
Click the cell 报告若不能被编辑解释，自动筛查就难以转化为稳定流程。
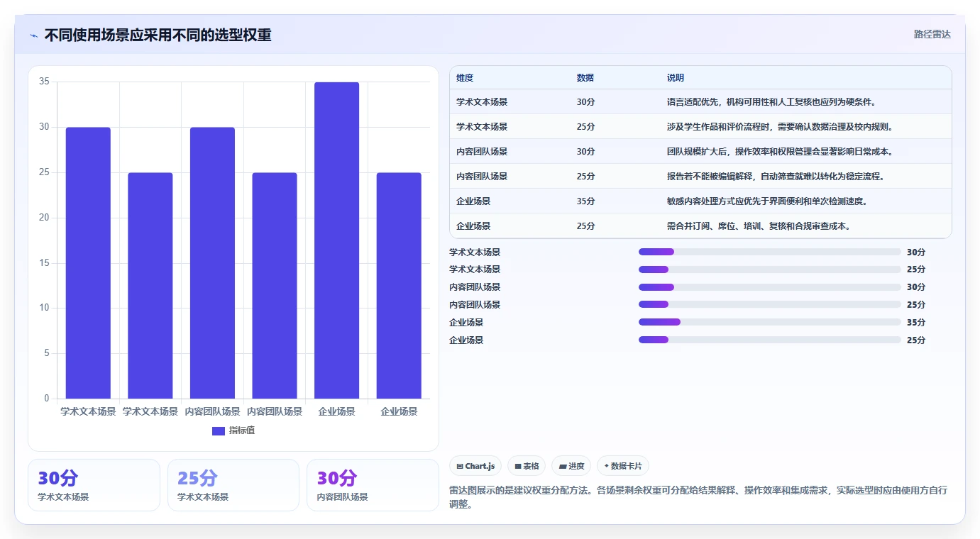click(776, 177)
